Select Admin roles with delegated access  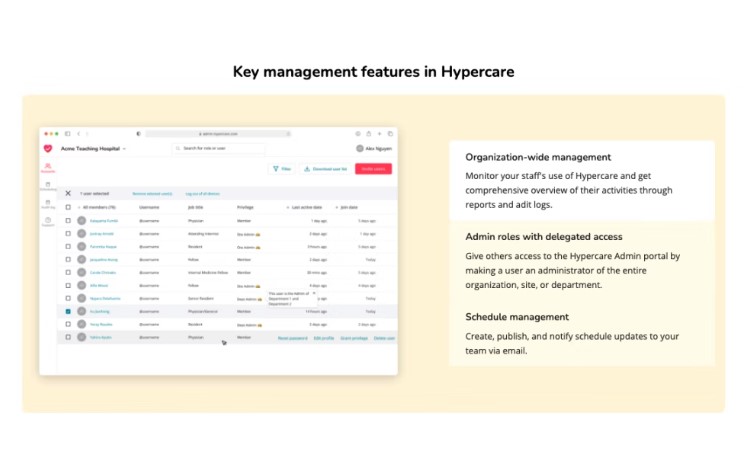[582, 261]
